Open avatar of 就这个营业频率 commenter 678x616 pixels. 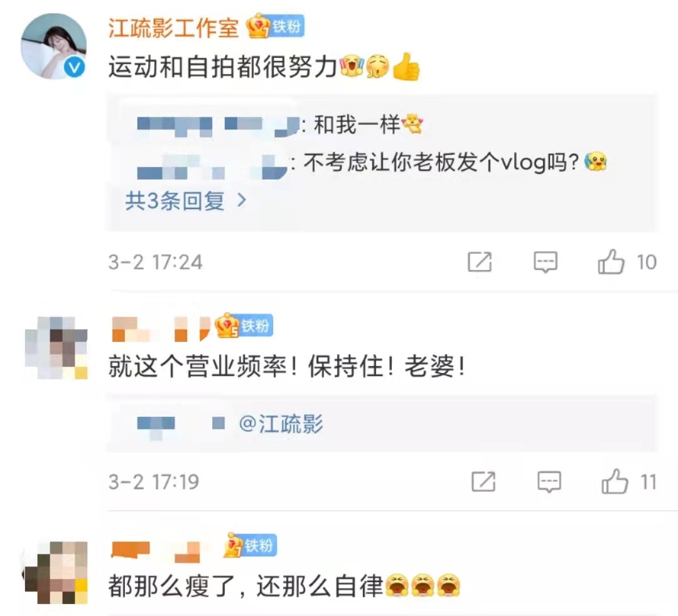[x=56, y=348]
